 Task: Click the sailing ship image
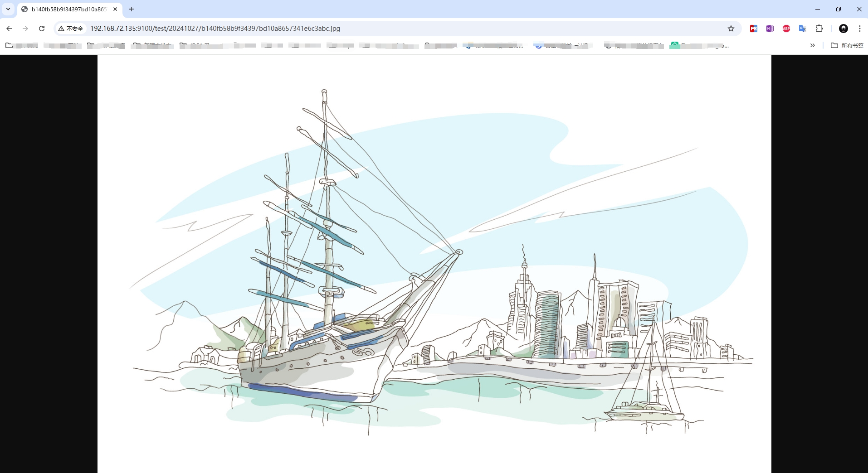coord(434,264)
